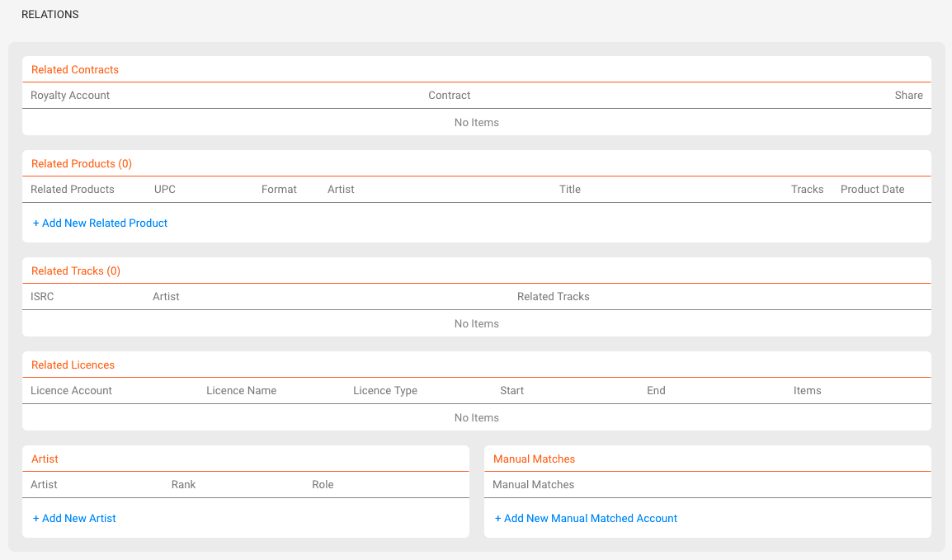The width and height of the screenshot is (952, 560).
Task: Click the Role column header
Action: pos(323,485)
